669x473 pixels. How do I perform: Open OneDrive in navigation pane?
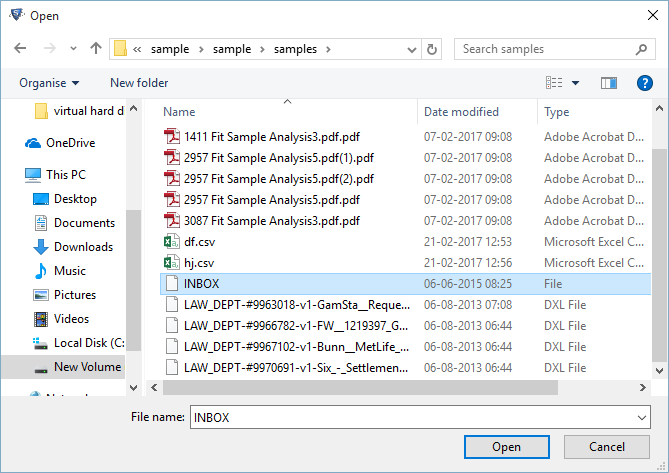tap(60, 143)
